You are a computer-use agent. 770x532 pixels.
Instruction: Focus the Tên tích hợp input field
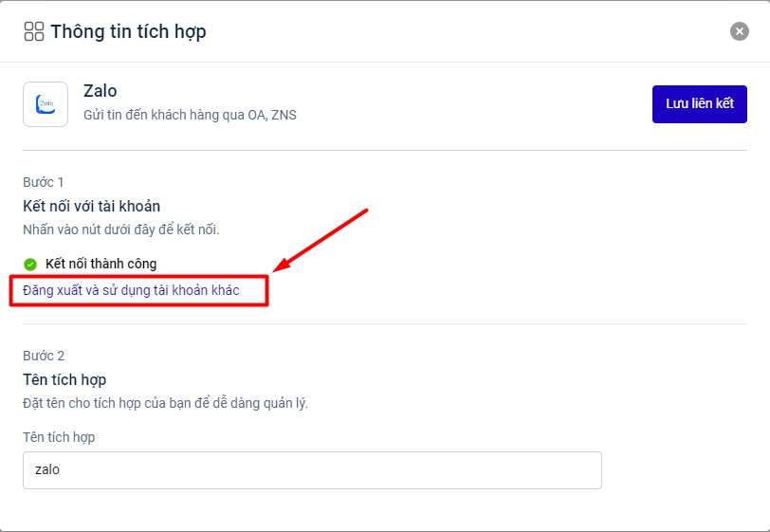[312, 469]
